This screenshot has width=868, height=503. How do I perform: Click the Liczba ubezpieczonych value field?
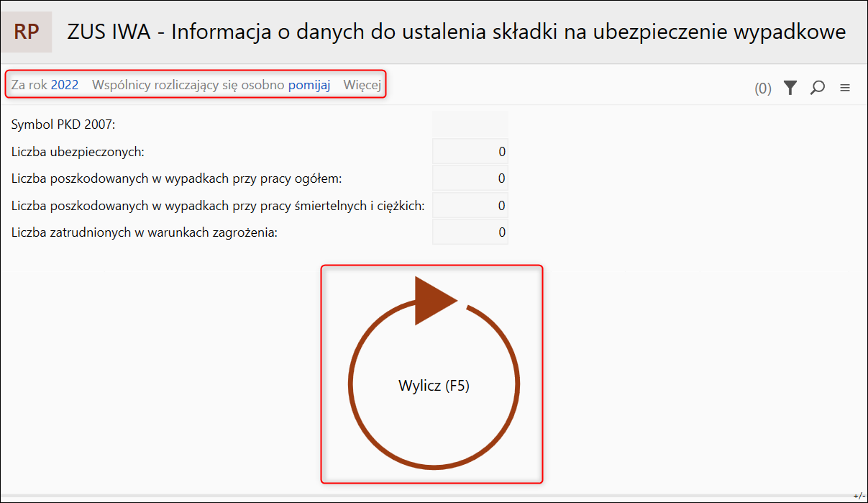[x=470, y=151]
